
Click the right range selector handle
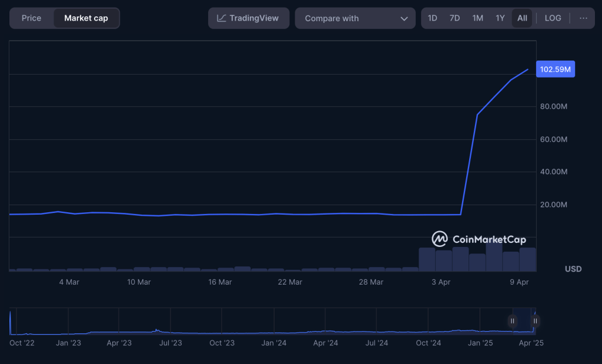coord(535,320)
